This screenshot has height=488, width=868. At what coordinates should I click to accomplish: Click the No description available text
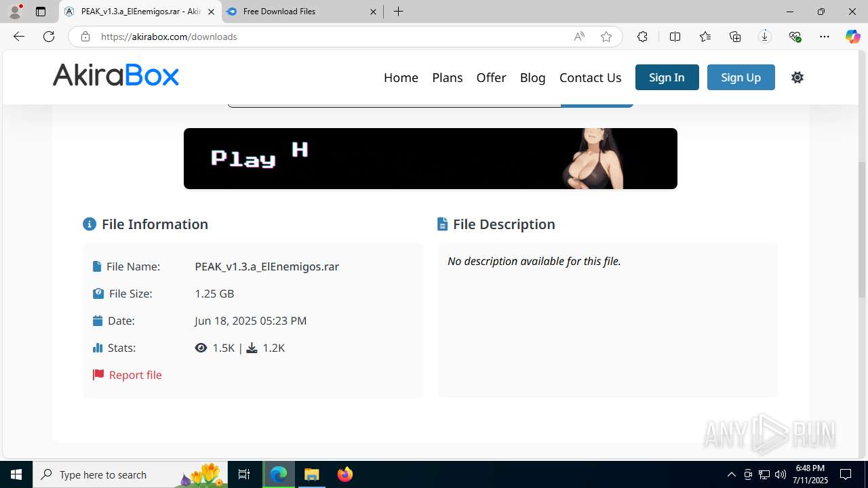(534, 261)
